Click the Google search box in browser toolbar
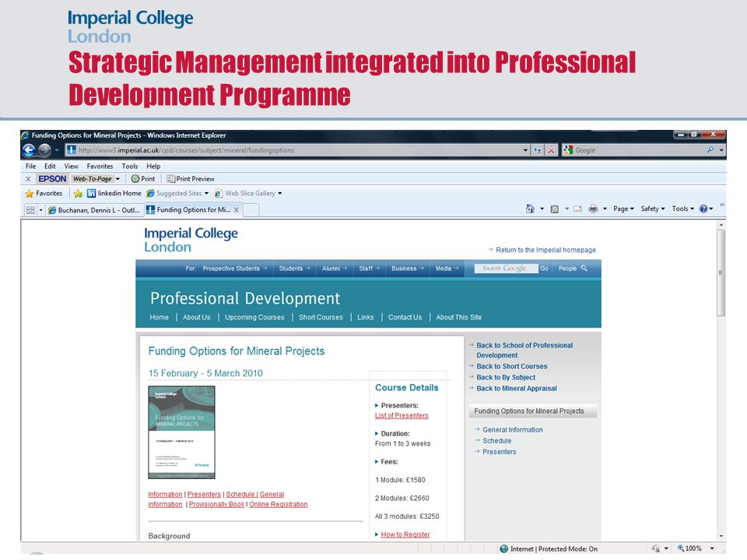 point(639,150)
